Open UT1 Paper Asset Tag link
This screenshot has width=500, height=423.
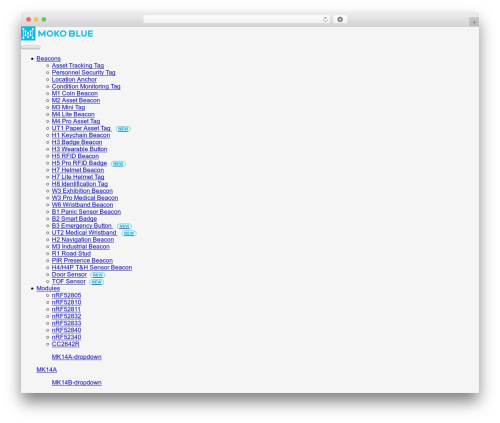click(81, 129)
